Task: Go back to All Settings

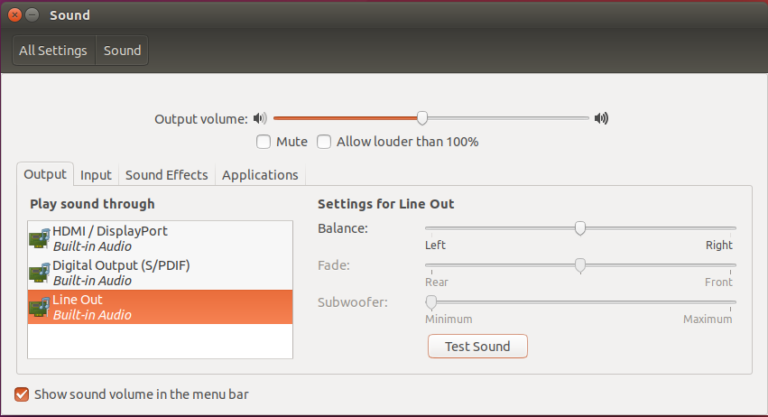Action: coord(53,50)
